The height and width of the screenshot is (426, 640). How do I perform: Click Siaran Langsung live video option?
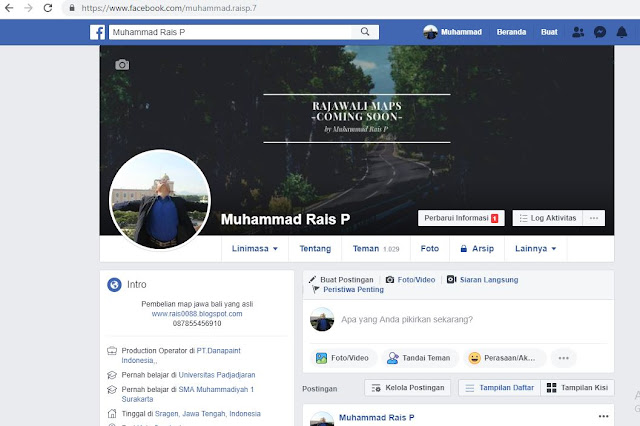(x=482, y=280)
